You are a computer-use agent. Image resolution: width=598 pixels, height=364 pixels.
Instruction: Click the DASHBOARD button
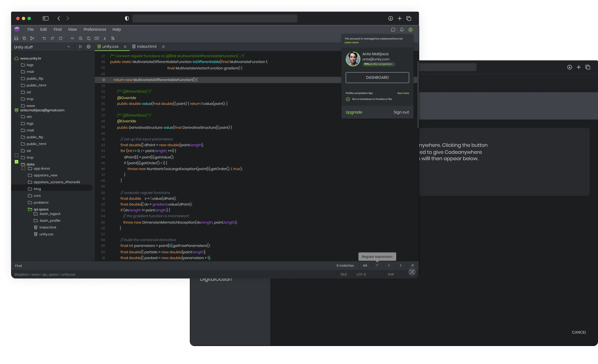tap(377, 77)
